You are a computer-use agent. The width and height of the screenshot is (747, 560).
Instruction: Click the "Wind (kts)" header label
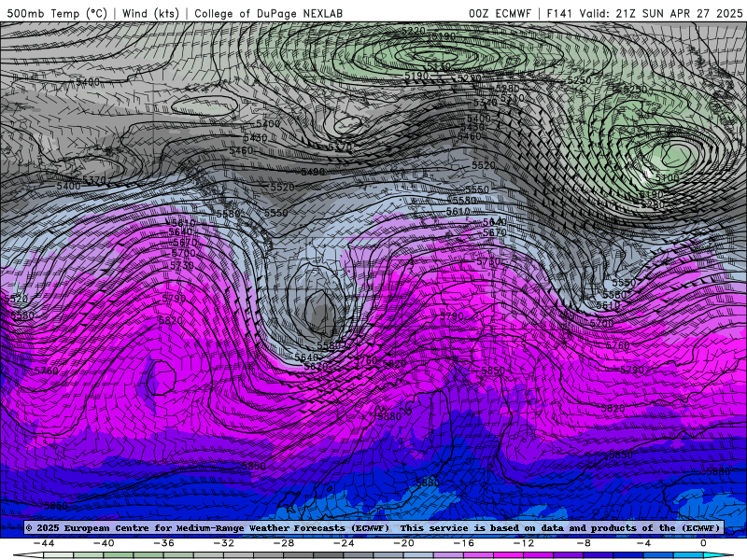point(150,13)
